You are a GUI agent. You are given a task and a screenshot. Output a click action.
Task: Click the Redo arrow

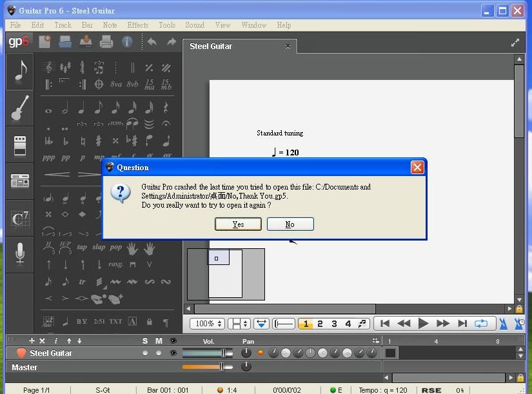coord(172,42)
